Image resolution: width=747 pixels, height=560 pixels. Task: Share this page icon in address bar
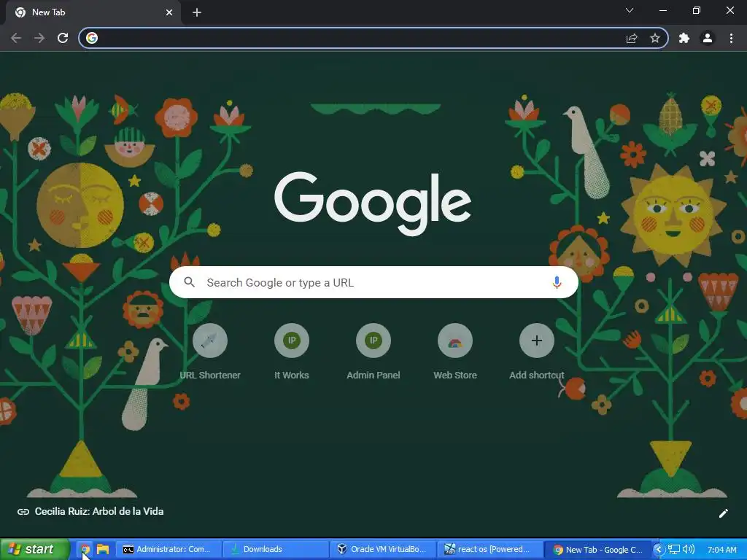[632, 38]
